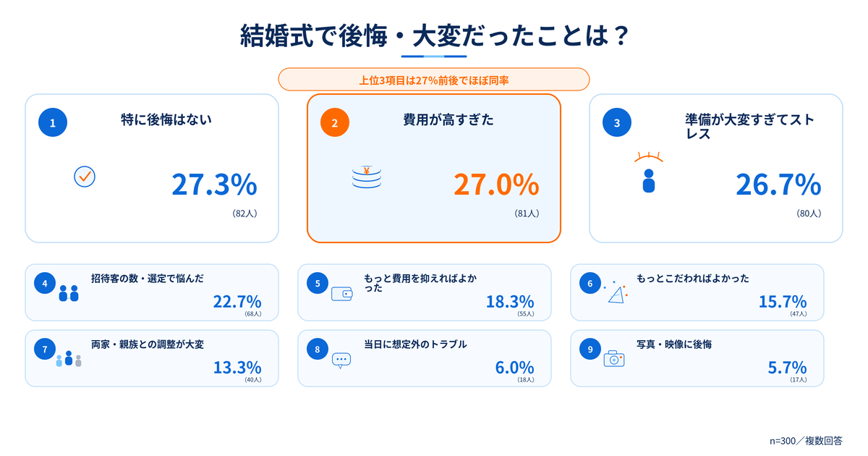Click the wallet icon in card 5
868x456 pixels.
(341, 294)
